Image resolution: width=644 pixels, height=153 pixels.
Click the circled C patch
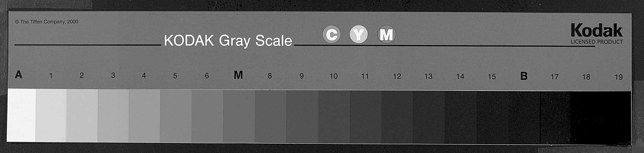[331, 34]
